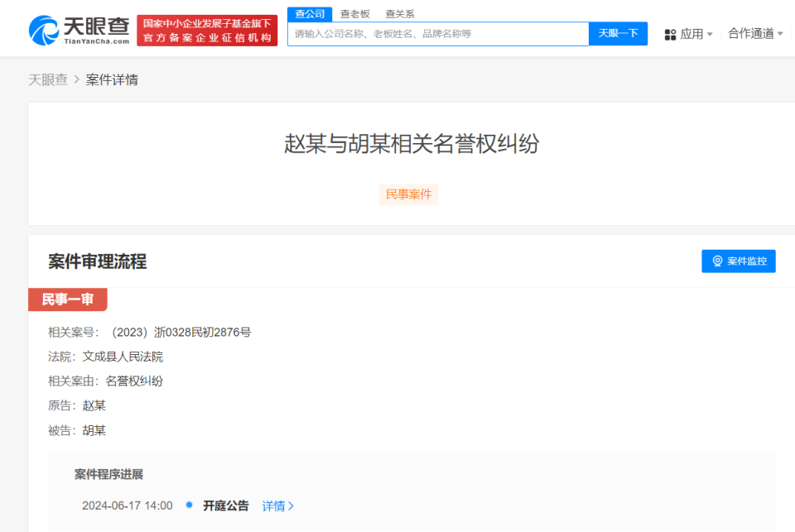
Task: Click the 天眼查 breadcrumb link
Action: (x=46, y=79)
